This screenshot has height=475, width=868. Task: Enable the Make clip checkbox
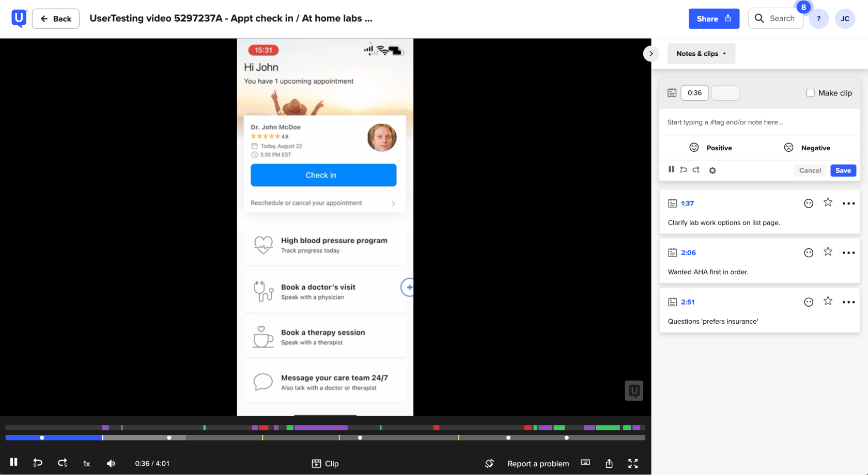[810, 93]
